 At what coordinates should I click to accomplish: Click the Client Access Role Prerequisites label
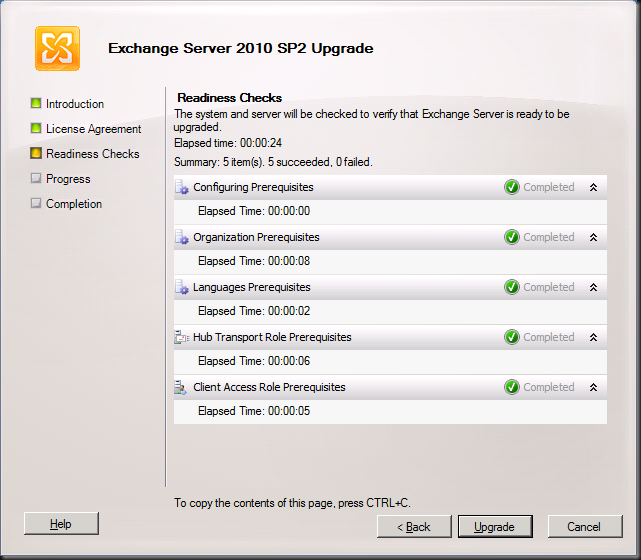(269, 387)
